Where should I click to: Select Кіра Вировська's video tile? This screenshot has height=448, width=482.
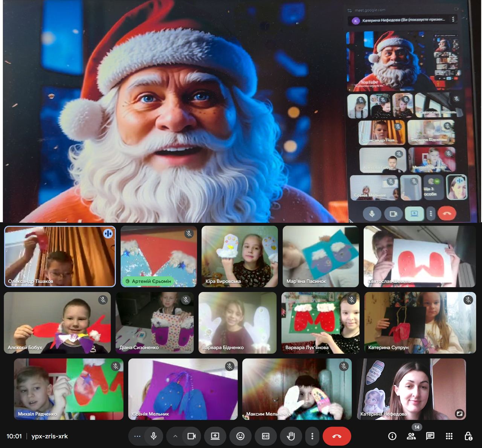(x=239, y=256)
